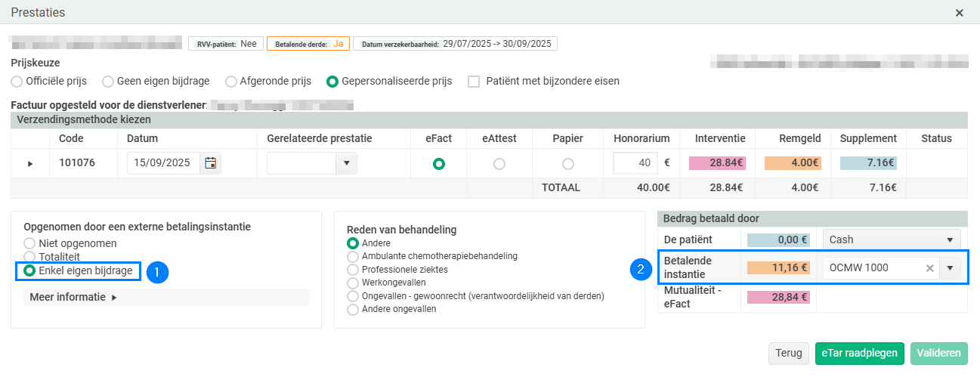Expand row details for code 101076
Image resolution: width=980 pixels, height=377 pixels.
click(x=30, y=163)
